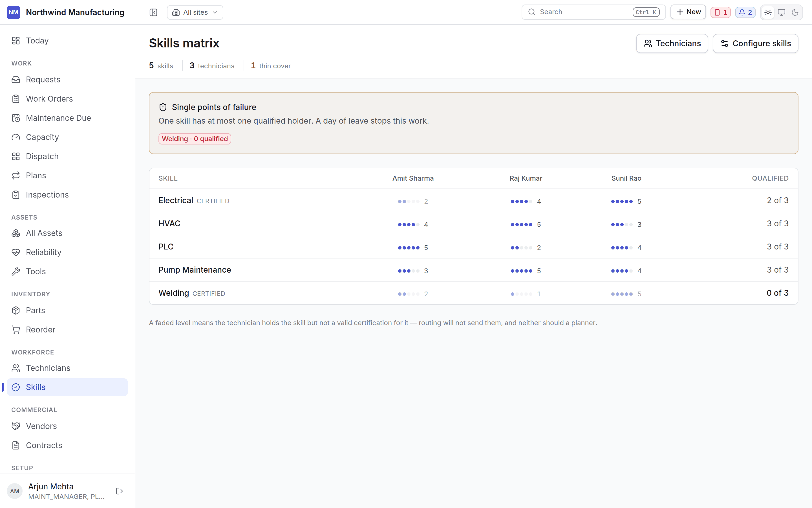The image size is (812, 508).
Task: Click the Skills badge icon in sidebar
Action: click(16, 387)
